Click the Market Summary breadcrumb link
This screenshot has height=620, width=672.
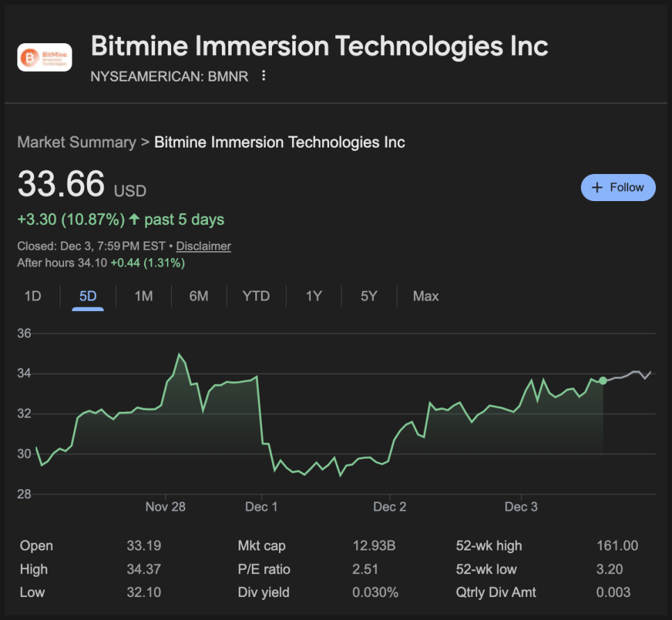tap(77, 143)
